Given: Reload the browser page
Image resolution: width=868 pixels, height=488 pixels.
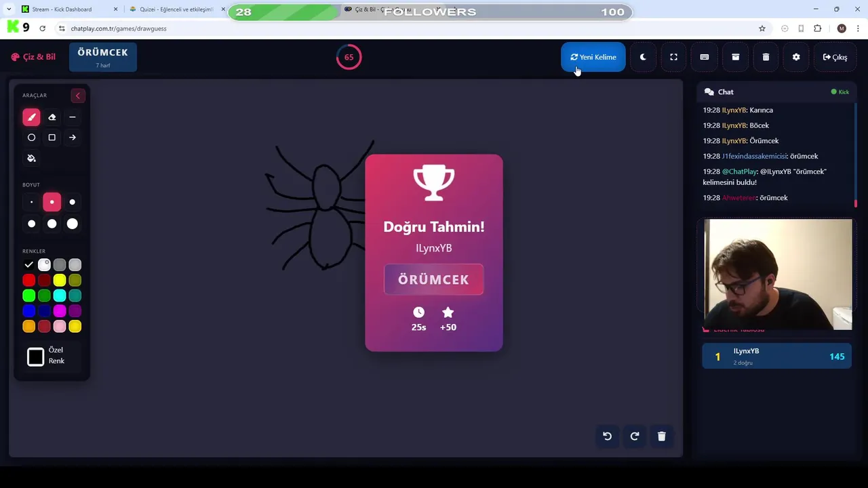Looking at the screenshot, I should [43, 28].
